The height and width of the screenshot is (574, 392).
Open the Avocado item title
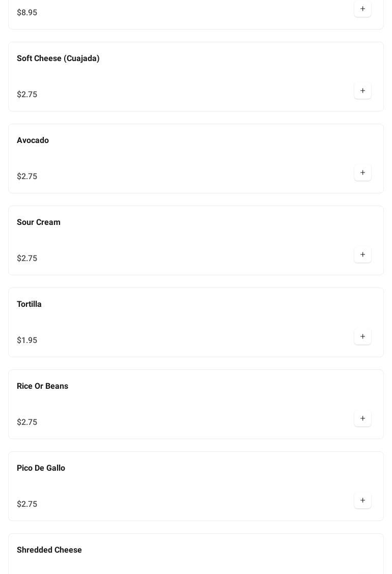tap(33, 140)
